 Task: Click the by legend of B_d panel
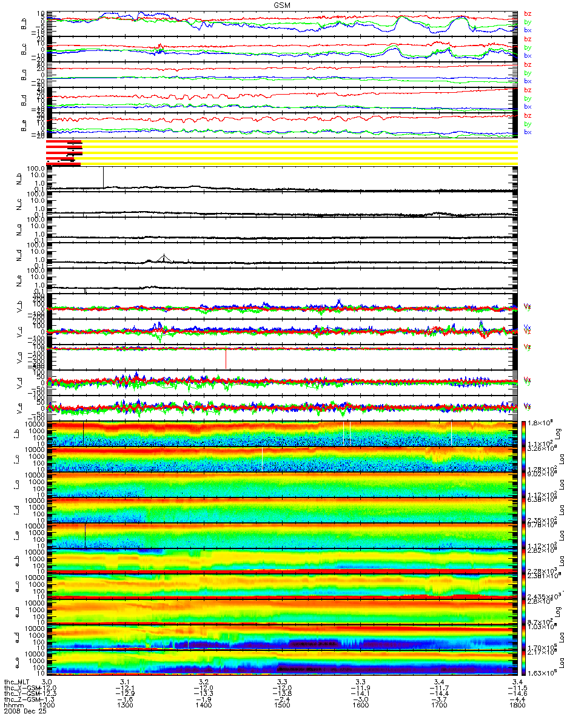(527, 98)
